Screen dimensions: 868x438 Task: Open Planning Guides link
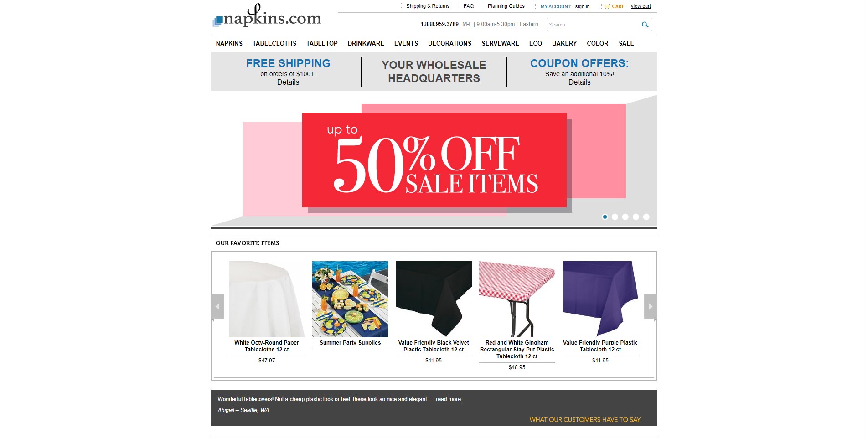click(x=506, y=6)
